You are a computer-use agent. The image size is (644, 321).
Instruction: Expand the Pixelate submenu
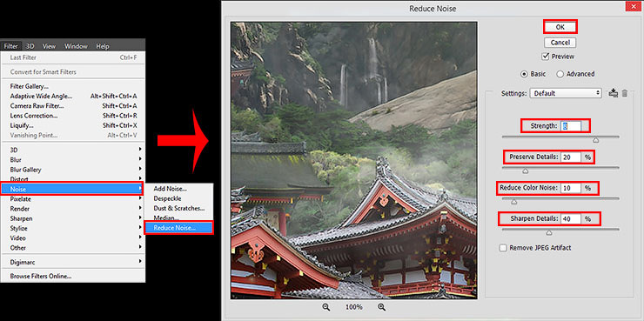73,198
